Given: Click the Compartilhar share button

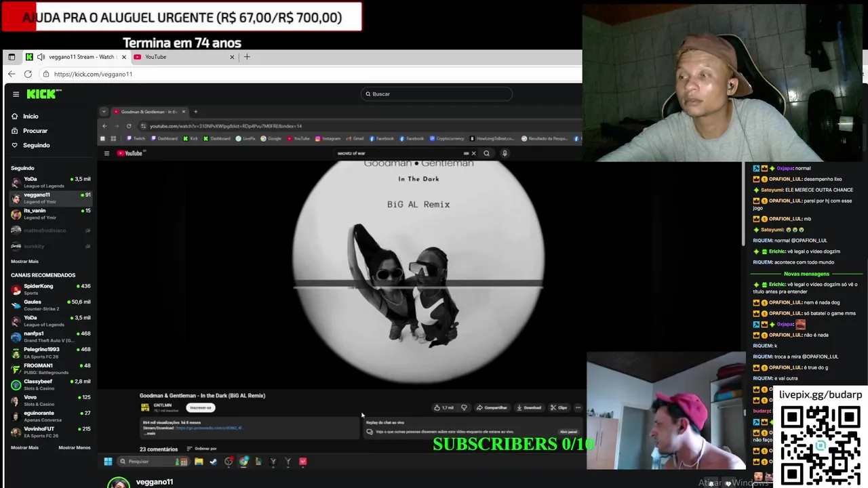Looking at the screenshot, I should coord(492,407).
